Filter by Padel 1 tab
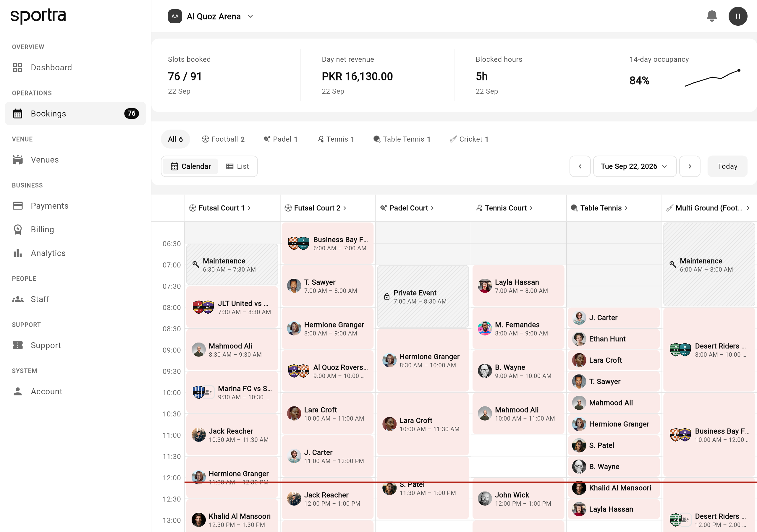Viewport: 757px width, 532px height. coord(281,139)
